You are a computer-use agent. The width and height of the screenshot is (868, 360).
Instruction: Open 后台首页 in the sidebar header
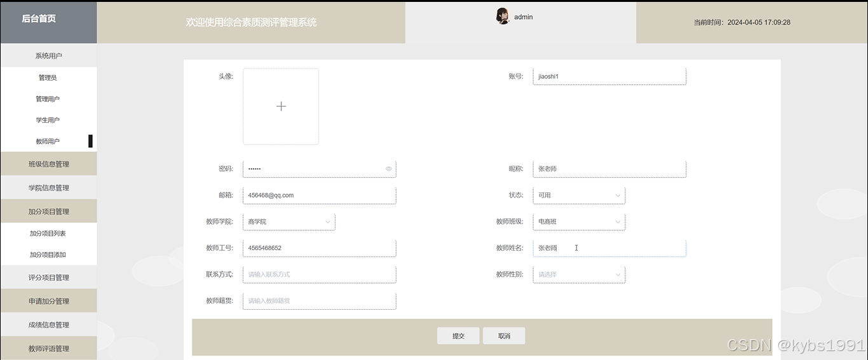click(39, 18)
